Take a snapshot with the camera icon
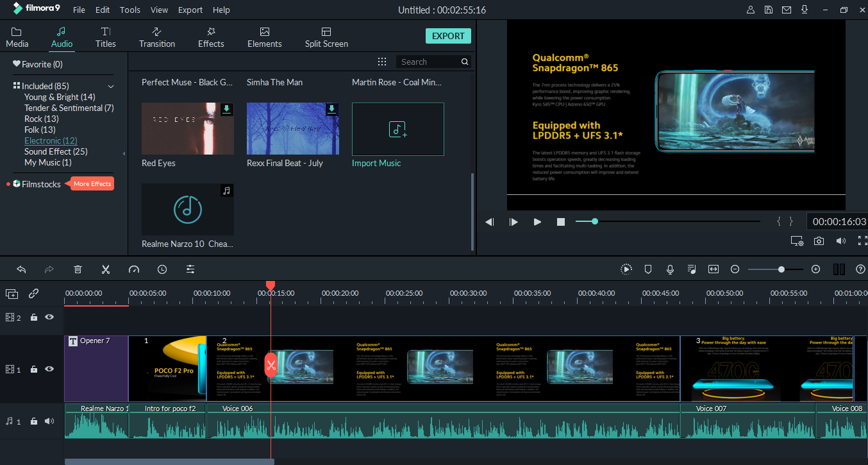This screenshot has width=868, height=465. point(819,241)
